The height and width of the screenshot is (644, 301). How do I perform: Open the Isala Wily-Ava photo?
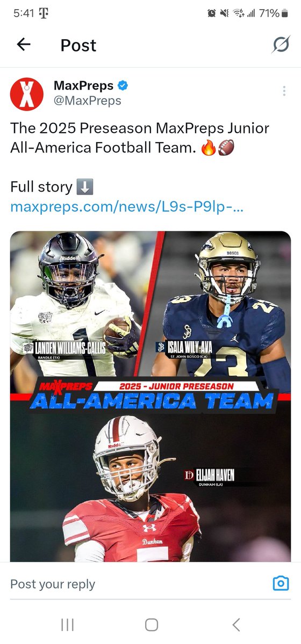tap(223, 303)
